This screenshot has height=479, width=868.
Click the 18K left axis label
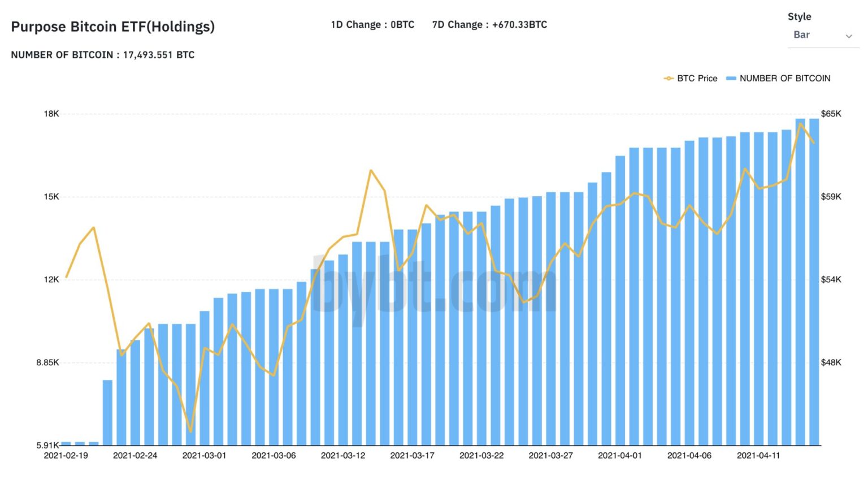pos(51,114)
